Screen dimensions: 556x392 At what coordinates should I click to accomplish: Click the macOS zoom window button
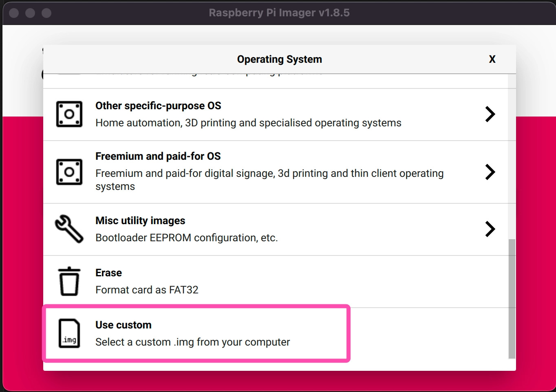[46, 13]
